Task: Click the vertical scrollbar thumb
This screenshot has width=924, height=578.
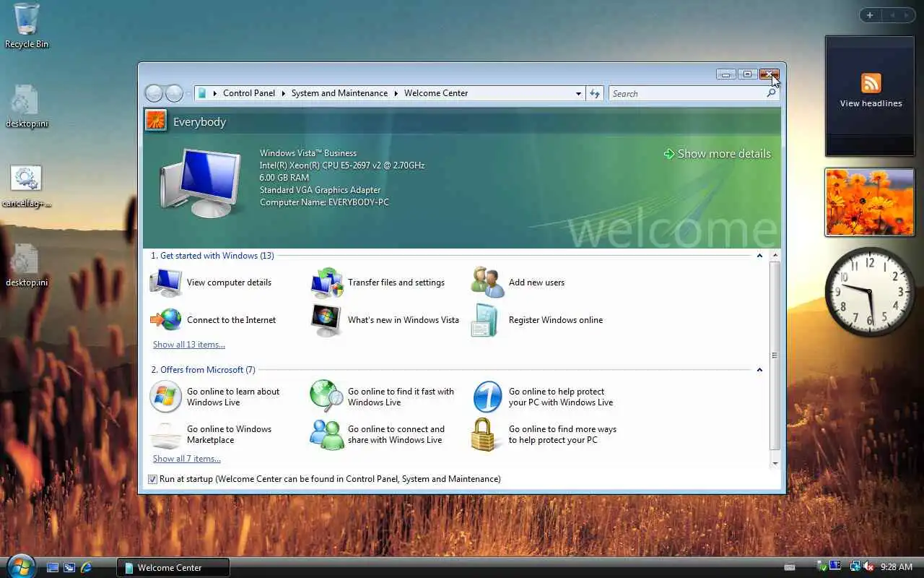Action: tap(775, 355)
